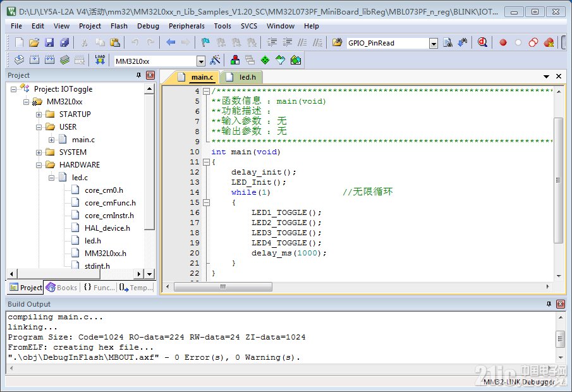Viewport: 572px width, 392px height.
Task: Open the Peripherals menu
Action: [x=186, y=26]
